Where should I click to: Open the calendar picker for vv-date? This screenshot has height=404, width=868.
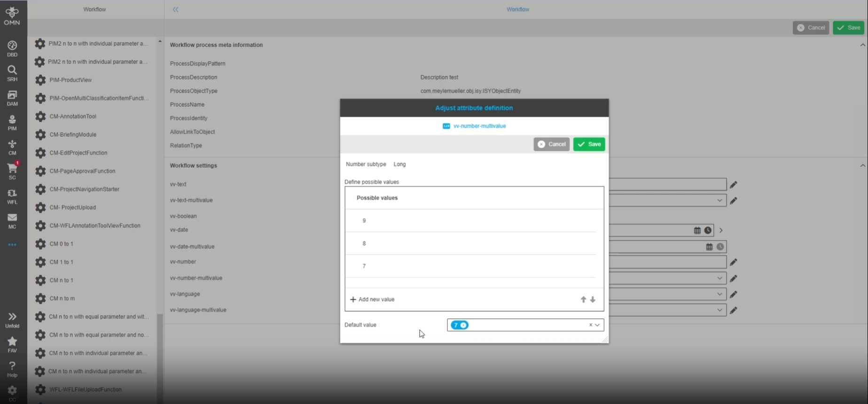coord(697,231)
